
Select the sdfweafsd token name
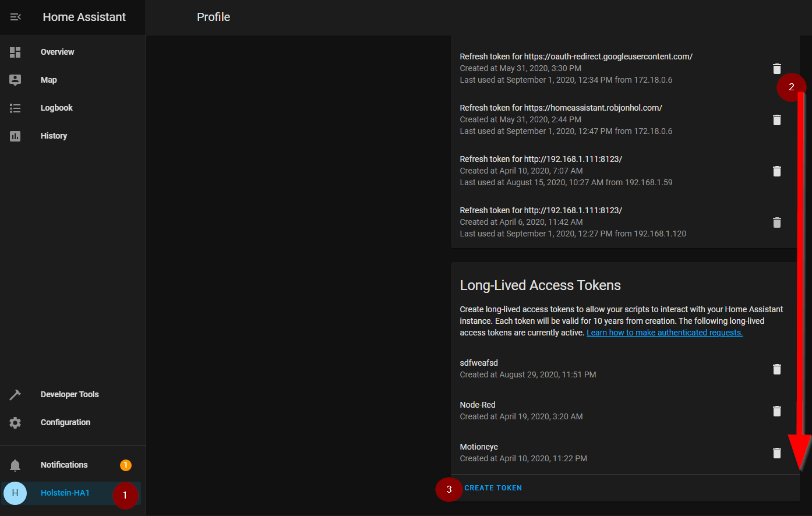tap(479, 363)
